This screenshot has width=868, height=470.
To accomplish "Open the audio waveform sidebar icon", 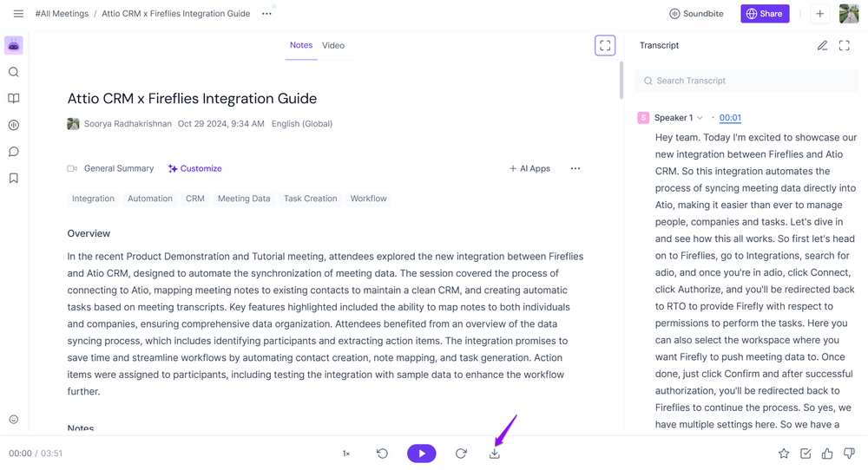I will (x=14, y=125).
